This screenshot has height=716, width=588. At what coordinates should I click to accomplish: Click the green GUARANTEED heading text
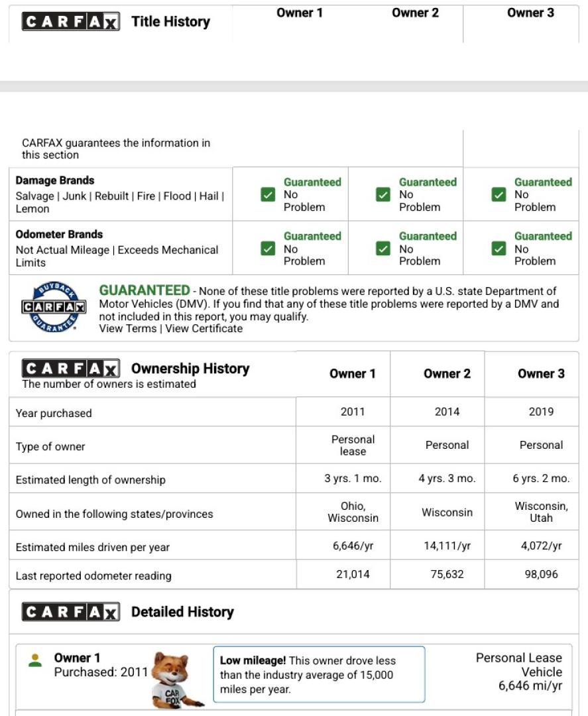coord(145,290)
